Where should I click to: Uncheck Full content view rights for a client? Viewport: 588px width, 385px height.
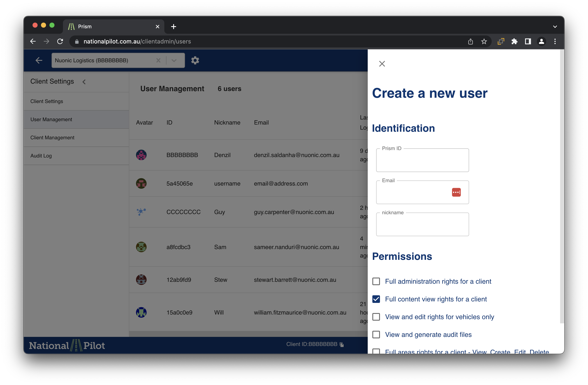point(376,299)
